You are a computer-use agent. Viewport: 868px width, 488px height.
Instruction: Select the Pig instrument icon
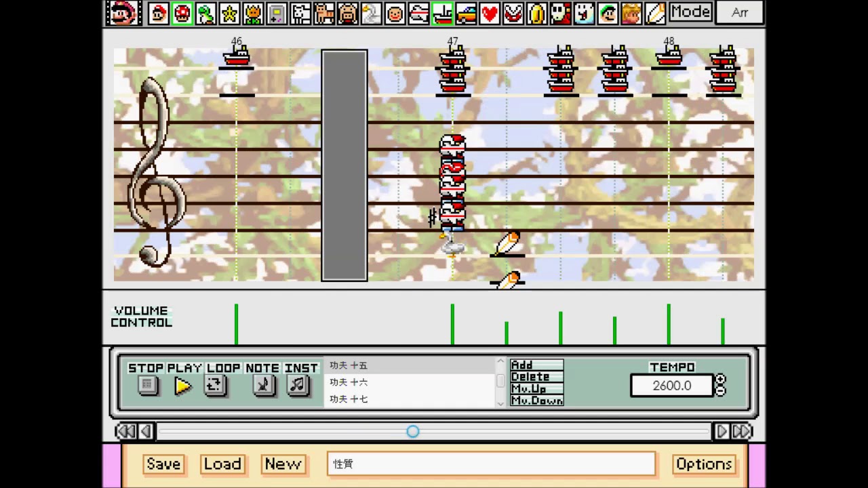(x=348, y=13)
